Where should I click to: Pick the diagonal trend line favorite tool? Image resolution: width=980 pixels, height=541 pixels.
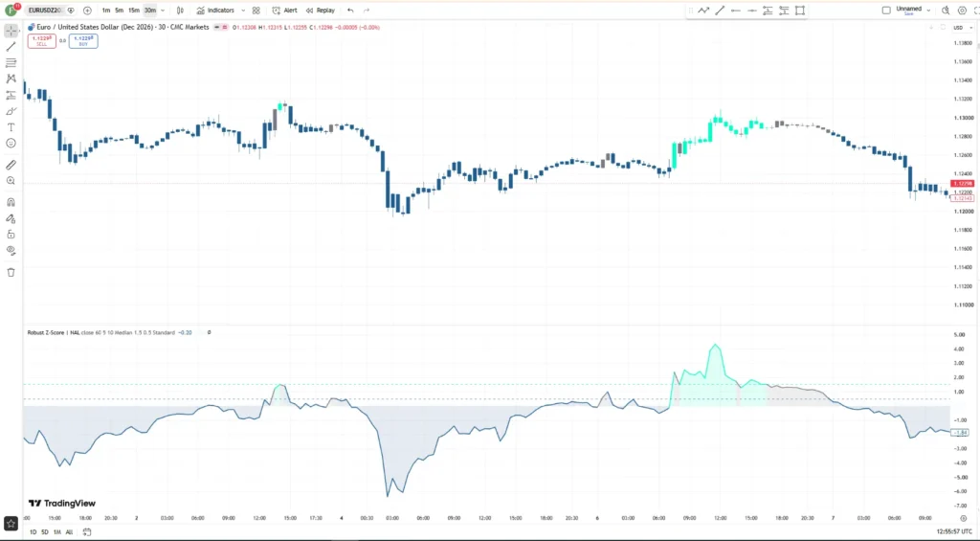[720, 10]
